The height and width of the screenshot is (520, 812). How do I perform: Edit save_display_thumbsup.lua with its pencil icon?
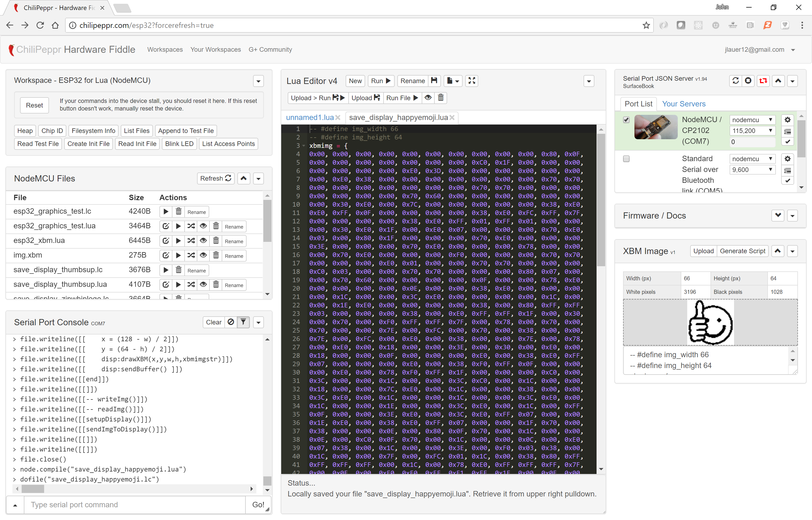click(x=166, y=285)
